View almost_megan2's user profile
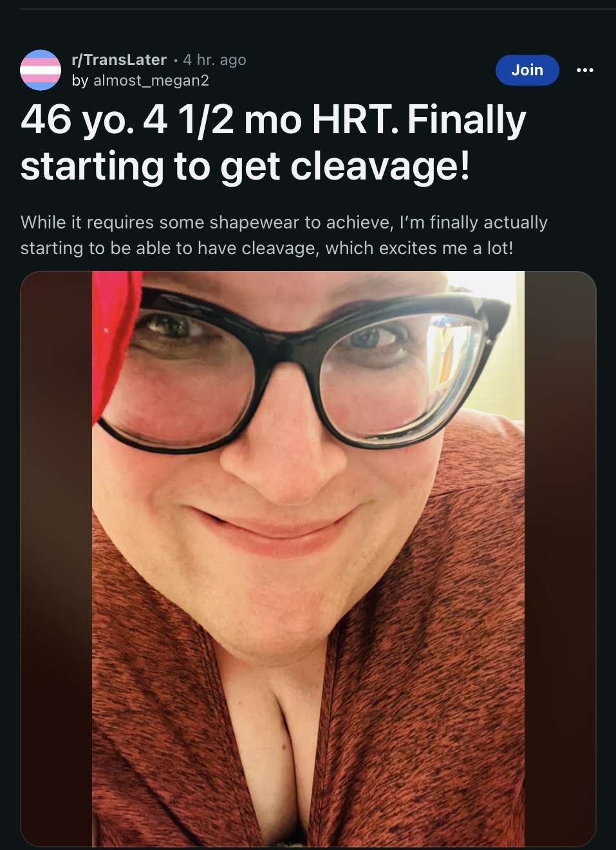The image size is (616, 850). 151,80
